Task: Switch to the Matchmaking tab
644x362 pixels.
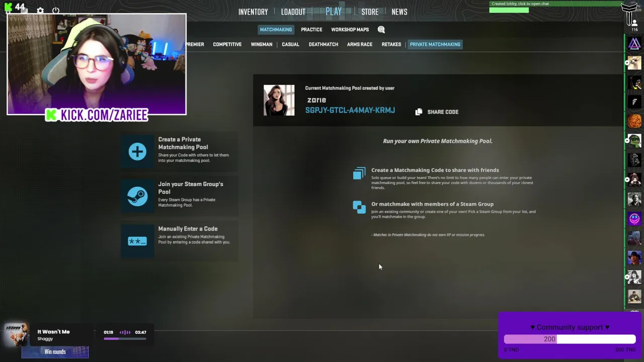Action: pos(276,30)
